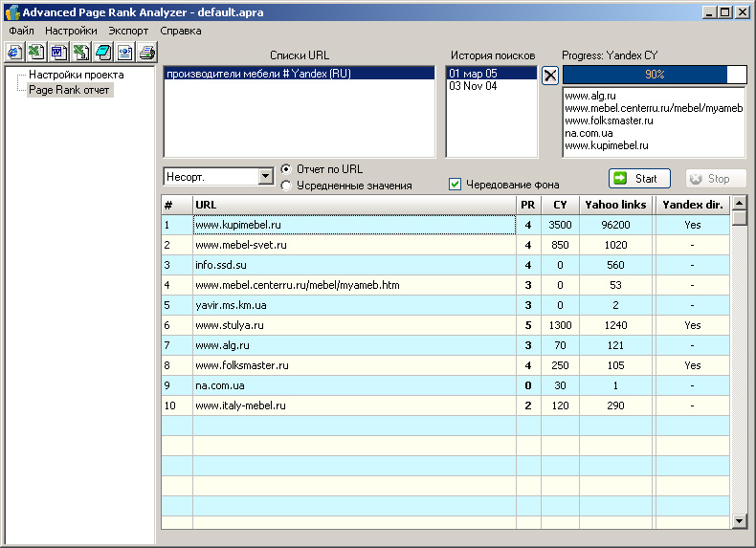Open the Справка menu
The image size is (756, 548).
(x=181, y=31)
